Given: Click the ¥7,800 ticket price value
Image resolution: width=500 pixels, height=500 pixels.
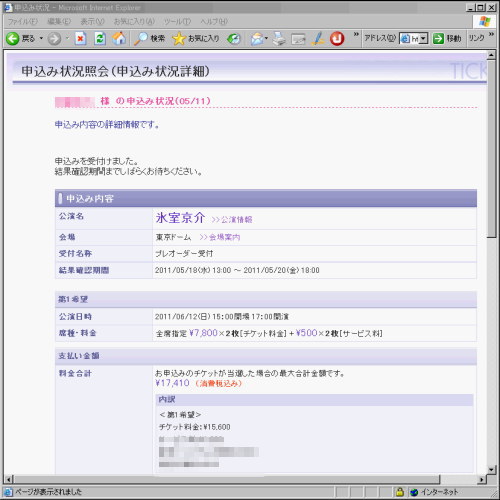Looking at the screenshot, I should coord(203,333).
